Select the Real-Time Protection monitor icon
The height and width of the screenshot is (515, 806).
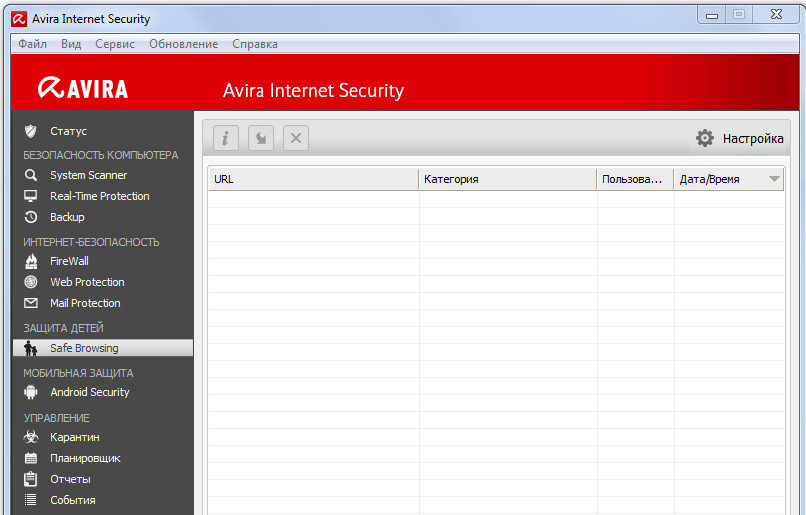coord(31,196)
